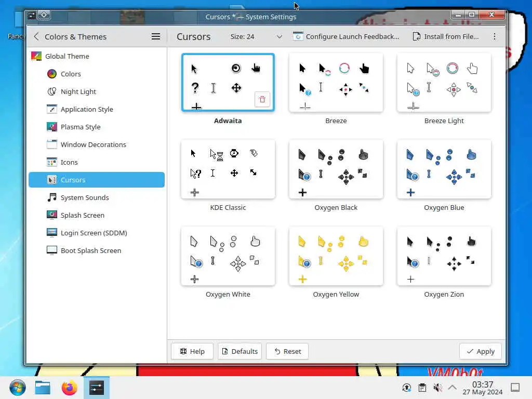Click System Settings taskbar entry
Viewport: 532px width, 399px height.
(96, 388)
